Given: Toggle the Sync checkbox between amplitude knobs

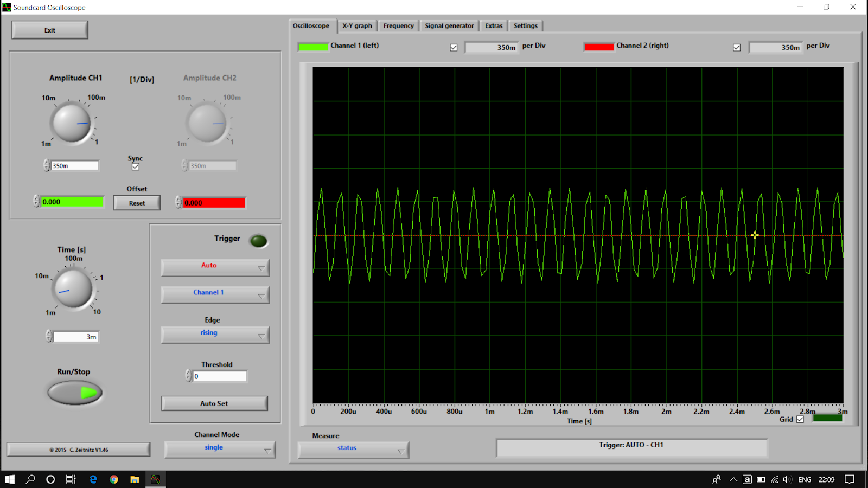Looking at the screenshot, I should point(135,166).
